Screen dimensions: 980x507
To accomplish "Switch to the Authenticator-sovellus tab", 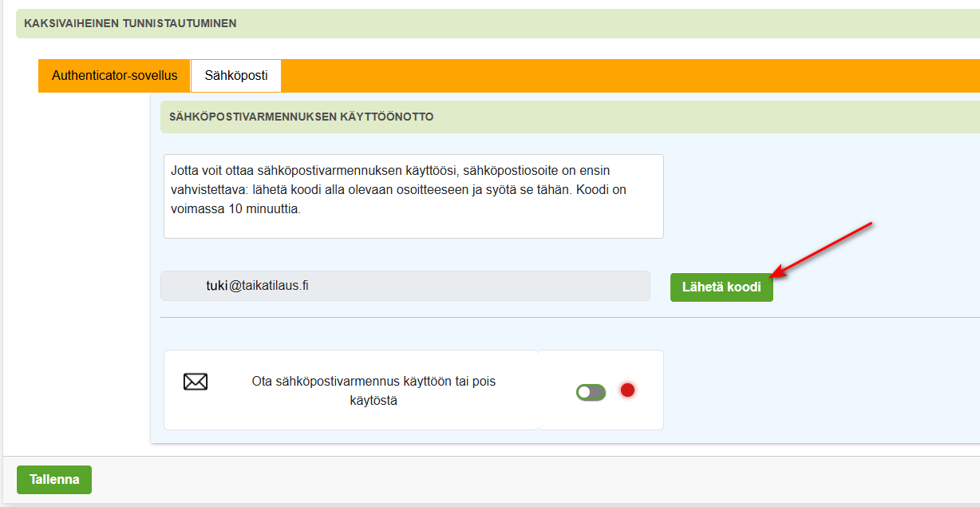I will [x=114, y=76].
